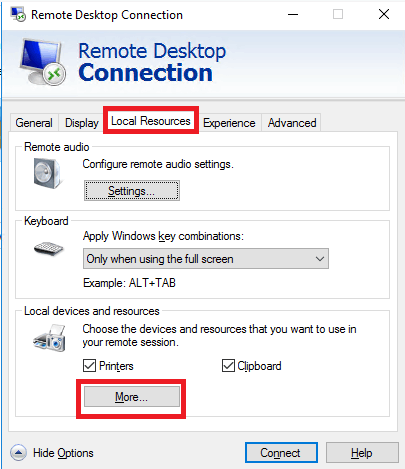Image resolution: width=405 pixels, height=469 pixels.
Task: Click the keyboard icon
Action: (49, 249)
